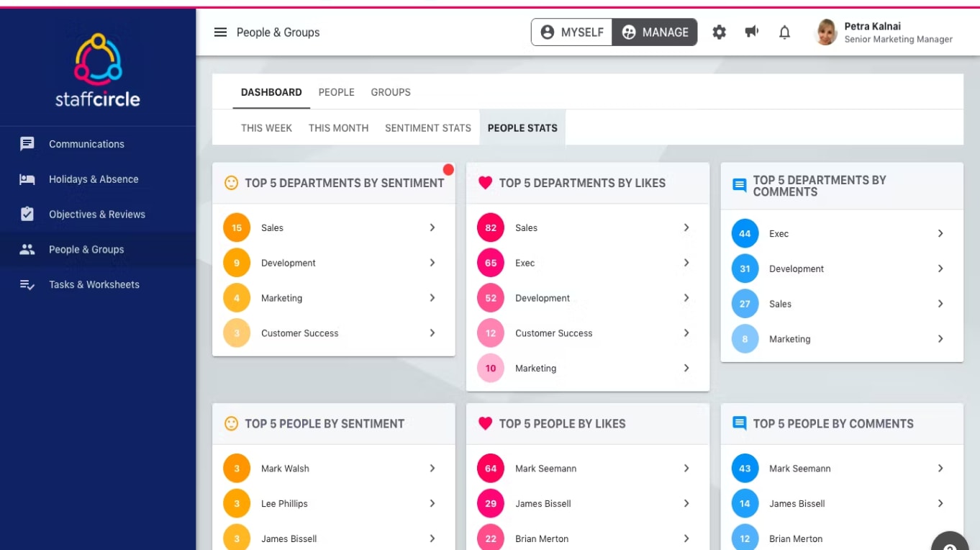
Task: Click Petra Kalnai profile avatar
Action: coord(827,32)
